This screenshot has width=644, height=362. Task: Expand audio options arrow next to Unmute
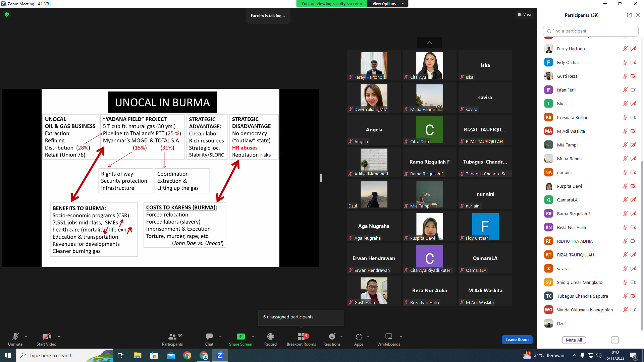pyautogui.click(x=26, y=337)
